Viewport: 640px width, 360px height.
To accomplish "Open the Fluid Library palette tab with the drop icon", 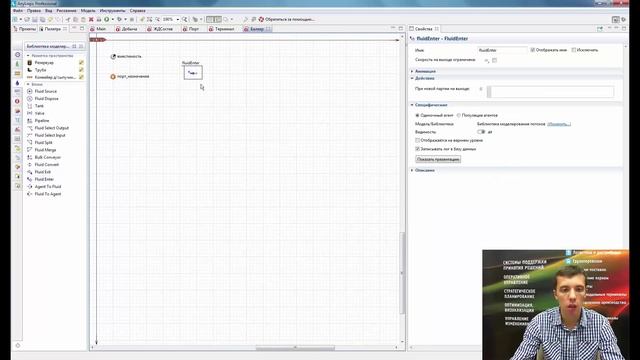I will click(x=17, y=83).
